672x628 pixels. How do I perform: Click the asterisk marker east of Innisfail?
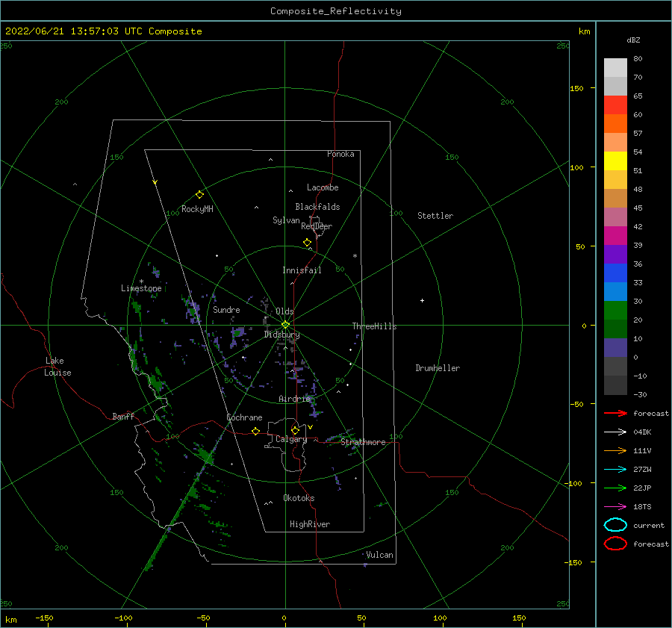click(x=355, y=256)
